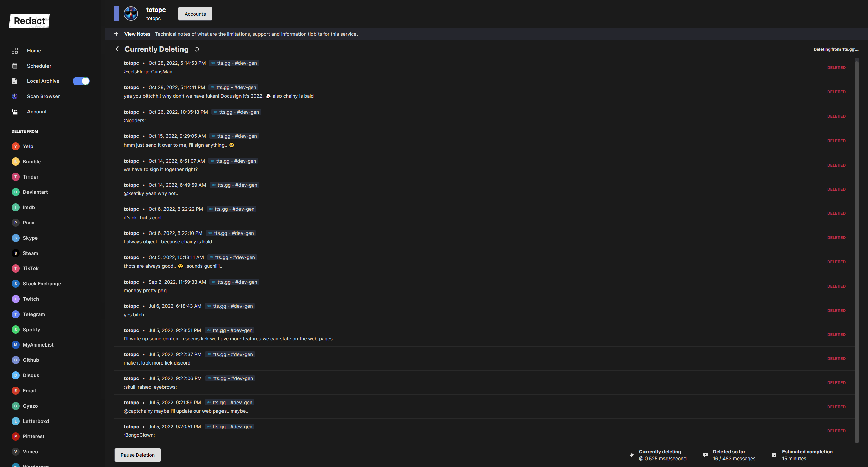Open Scheduler via calendar icon
Viewport: 868px width, 467px height.
15,66
